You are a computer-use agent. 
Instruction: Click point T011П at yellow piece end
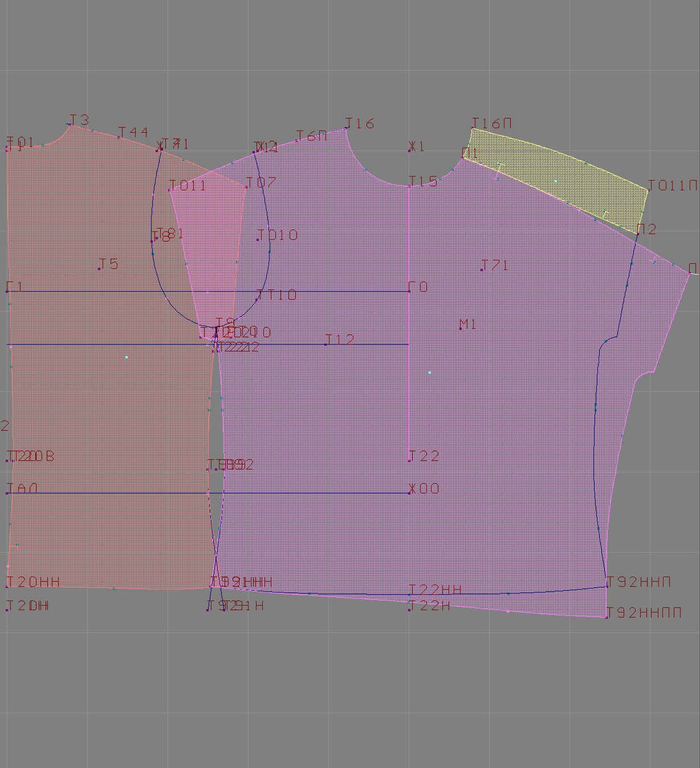pos(648,190)
